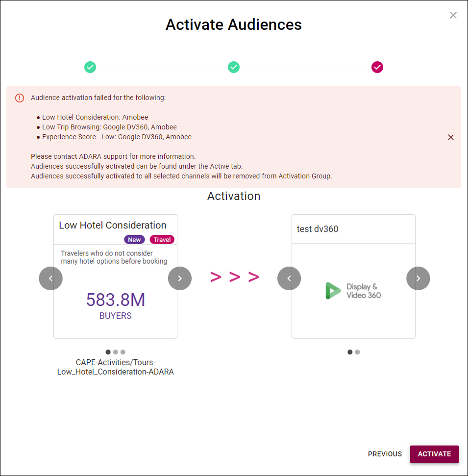
Task: Show next channel card
Action: (418, 278)
